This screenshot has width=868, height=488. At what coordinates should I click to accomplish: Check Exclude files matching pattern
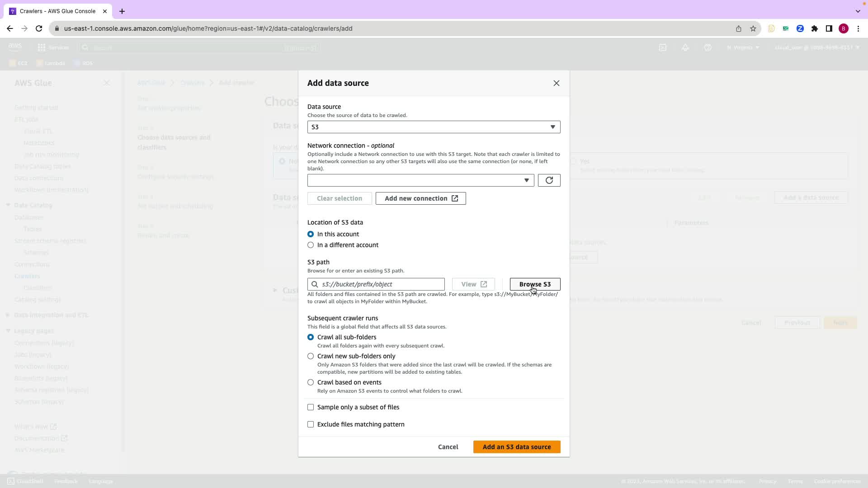click(x=311, y=424)
